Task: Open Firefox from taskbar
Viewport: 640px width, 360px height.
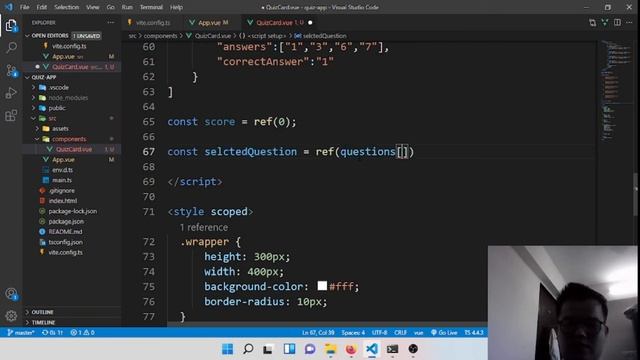Action: (x=351, y=349)
